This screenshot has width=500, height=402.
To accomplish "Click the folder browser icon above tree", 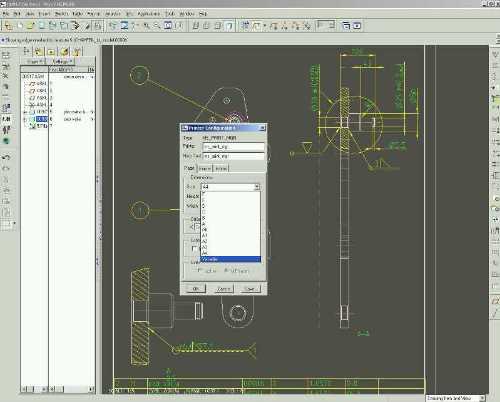I will 64,52.
